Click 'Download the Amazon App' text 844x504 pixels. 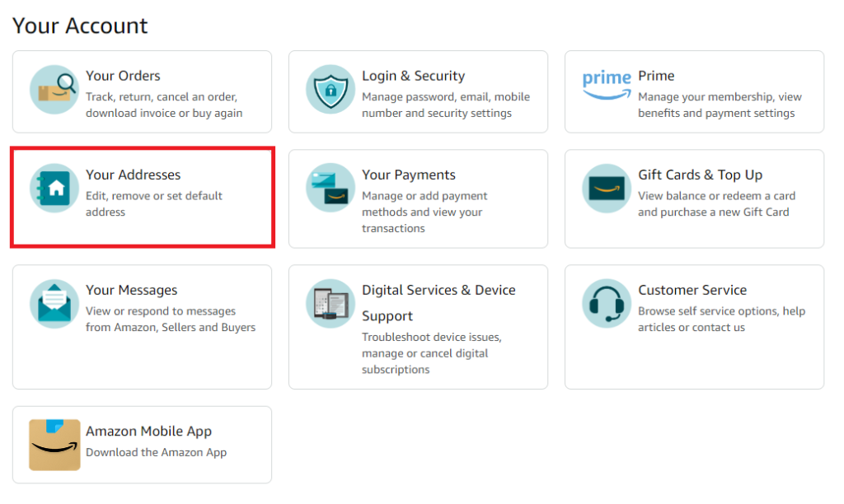156,452
